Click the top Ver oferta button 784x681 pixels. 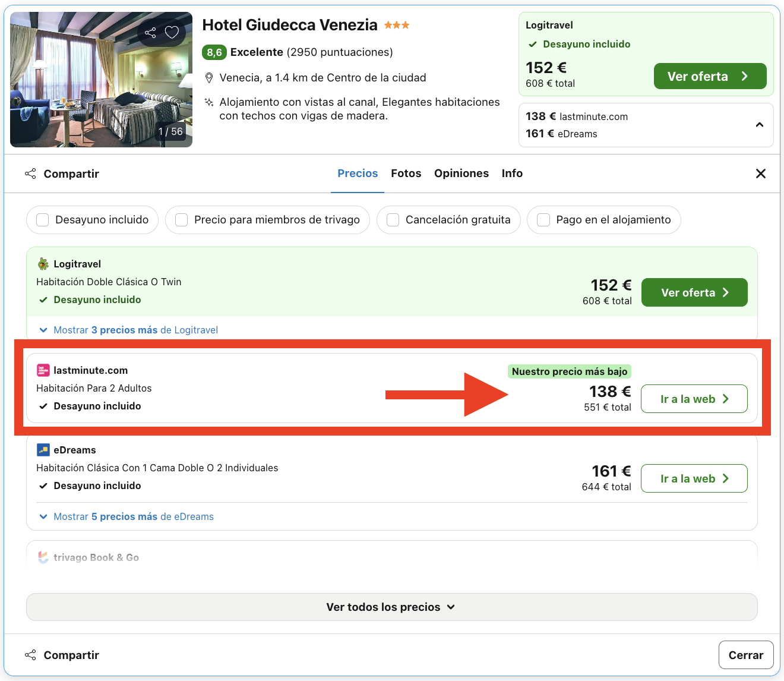[x=710, y=76]
